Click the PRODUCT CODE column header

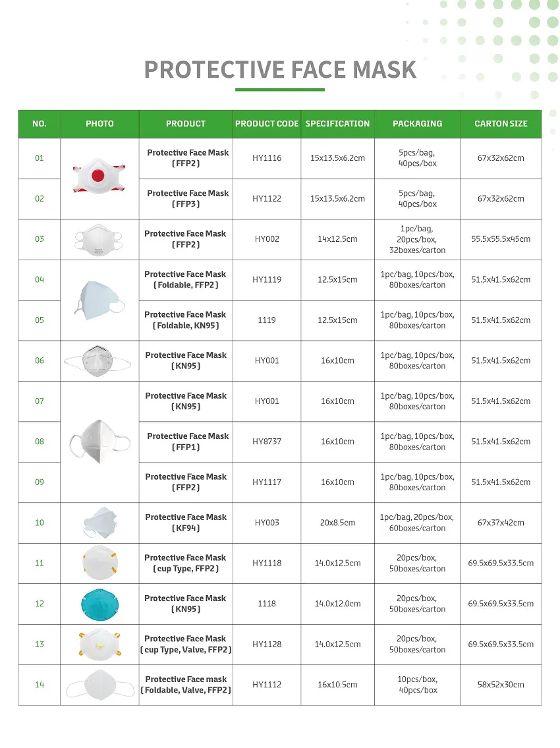pos(267,124)
